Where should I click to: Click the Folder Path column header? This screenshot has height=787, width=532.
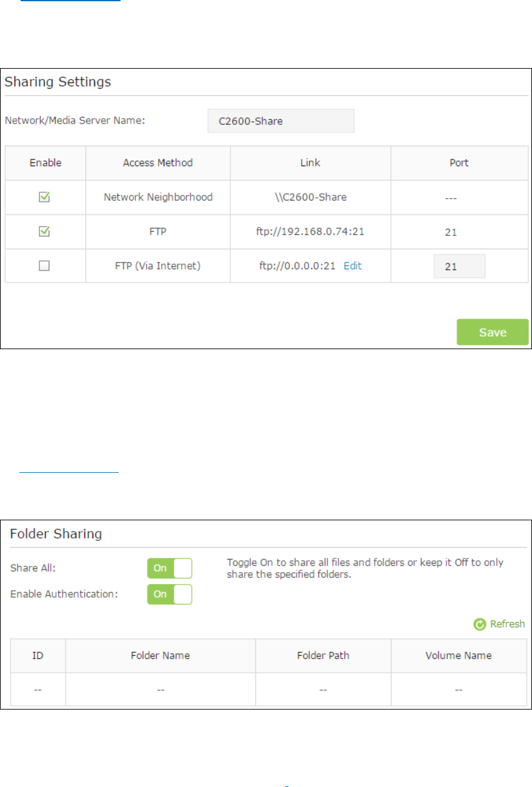(x=323, y=655)
